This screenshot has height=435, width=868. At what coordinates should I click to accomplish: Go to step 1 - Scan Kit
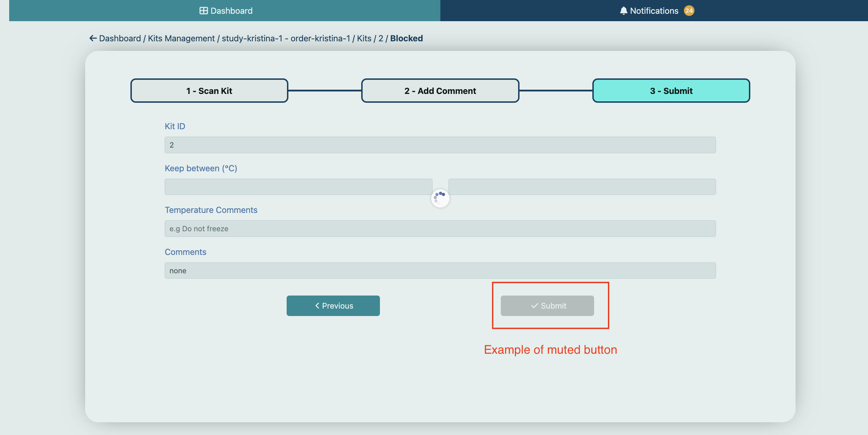coord(209,91)
